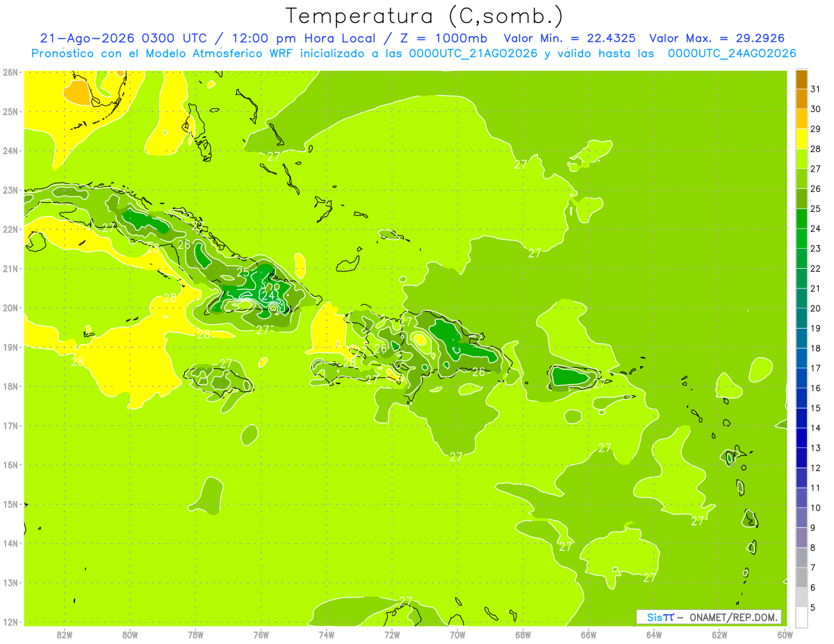Click the gray swatch between 6 and 7
Viewport: 834px width, 644px height.
(x=801, y=577)
